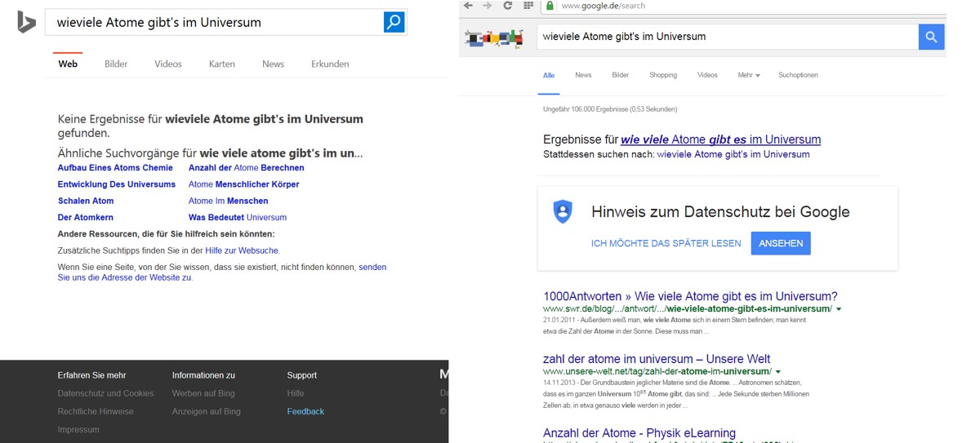The height and width of the screenshot is (443, 980).
Task: Open suggestion 'Anzahl der Atome Berechnen'
Action: pyautogui.click(x=246, y=167)
